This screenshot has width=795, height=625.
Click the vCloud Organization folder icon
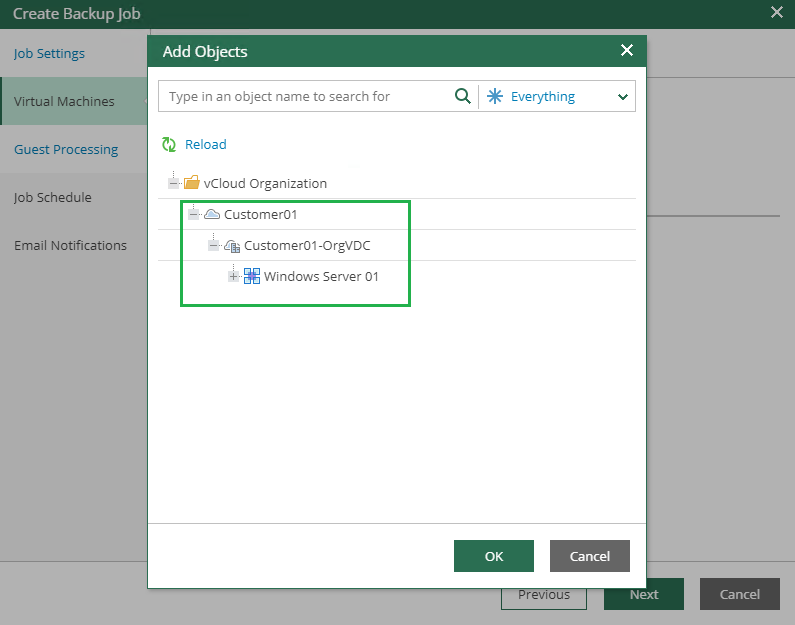point(192,183)
